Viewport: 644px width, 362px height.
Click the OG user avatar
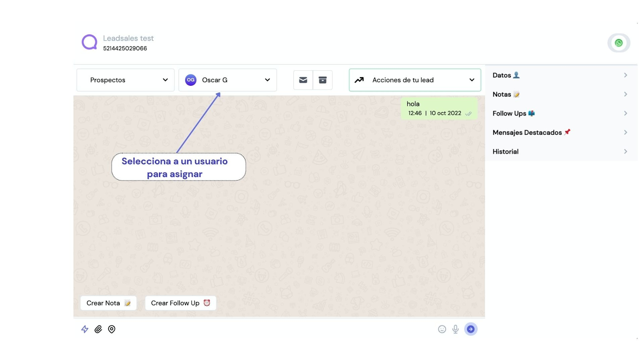point(191,80)
